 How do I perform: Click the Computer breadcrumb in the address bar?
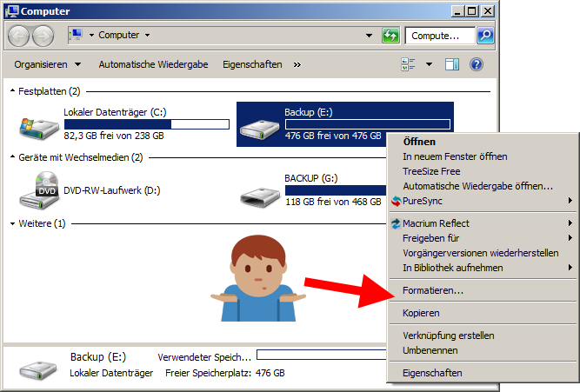click(x=119, y=35)
